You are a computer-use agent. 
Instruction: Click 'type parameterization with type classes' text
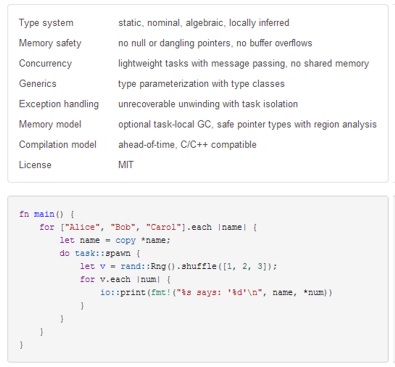click(201, 84)
